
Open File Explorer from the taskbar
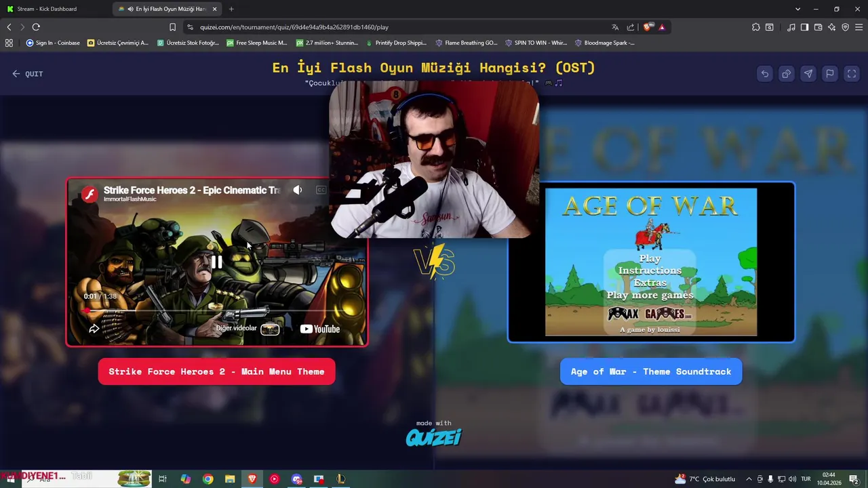click(x=230, y=479)
